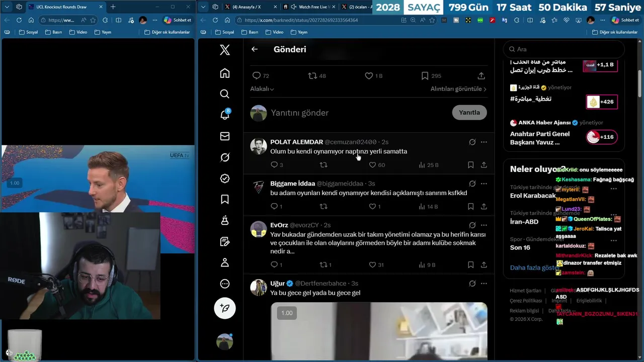
Task: Click the X logo at top of sidebar
Action: [x=225, y=49]
